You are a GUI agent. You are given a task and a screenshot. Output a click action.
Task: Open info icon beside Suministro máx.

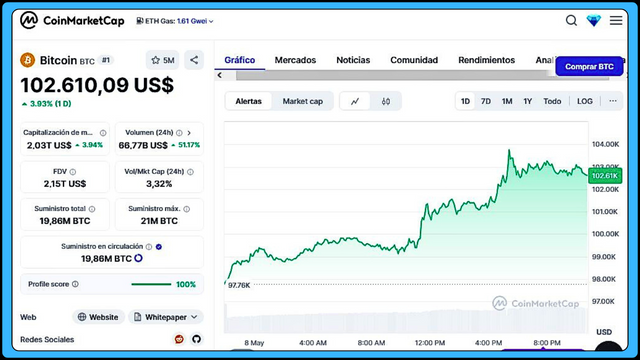pyautogui.click(x=187, y=209)
